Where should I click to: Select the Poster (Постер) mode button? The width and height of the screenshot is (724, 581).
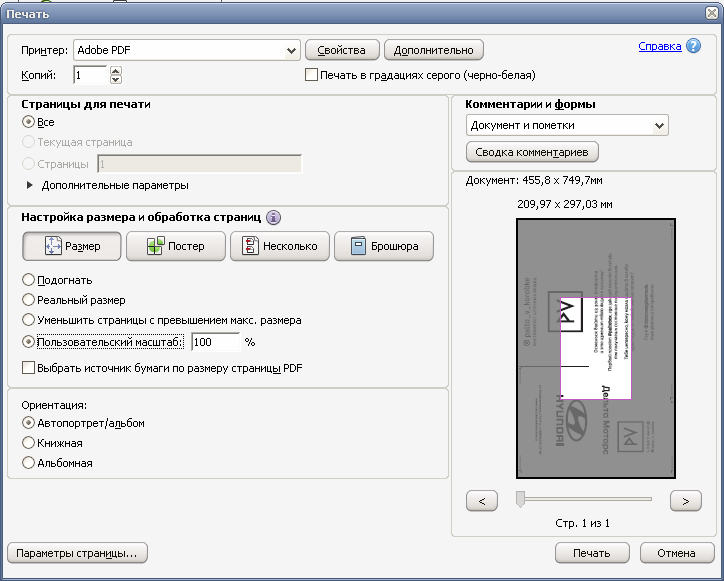click(x=176, y=246)
